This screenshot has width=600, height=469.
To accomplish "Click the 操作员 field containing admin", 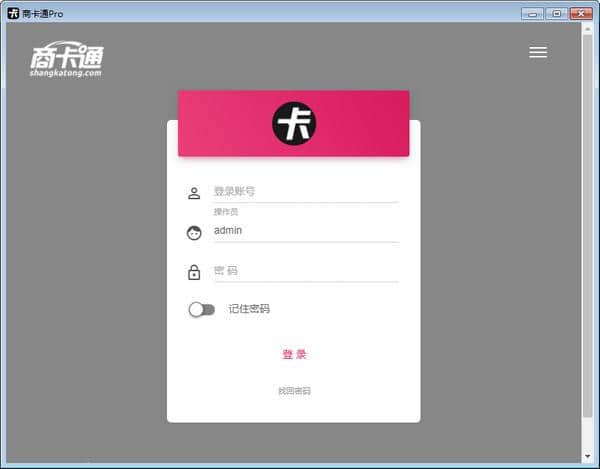I will coord(305,231).
